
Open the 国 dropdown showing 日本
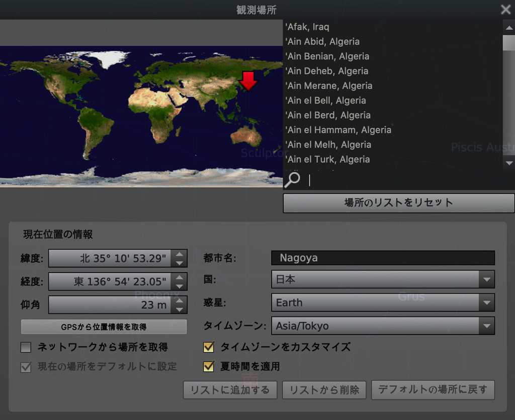(x=383, y=280)
